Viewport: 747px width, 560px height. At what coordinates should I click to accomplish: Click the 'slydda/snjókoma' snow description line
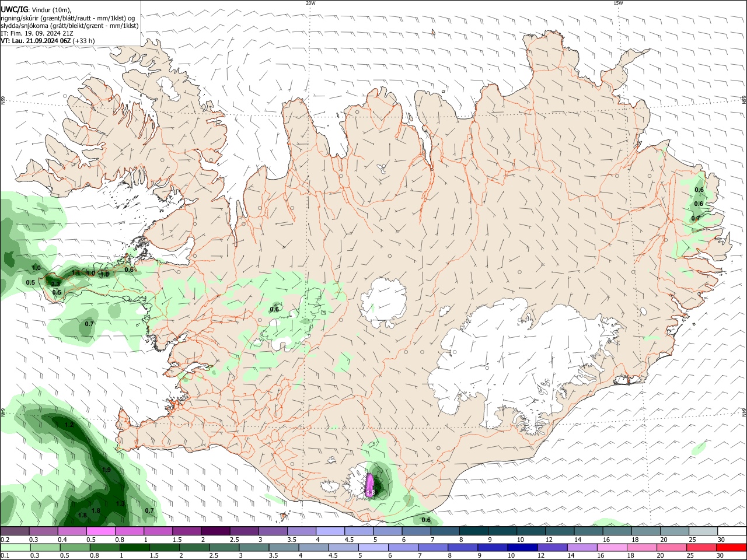point(69,26)
